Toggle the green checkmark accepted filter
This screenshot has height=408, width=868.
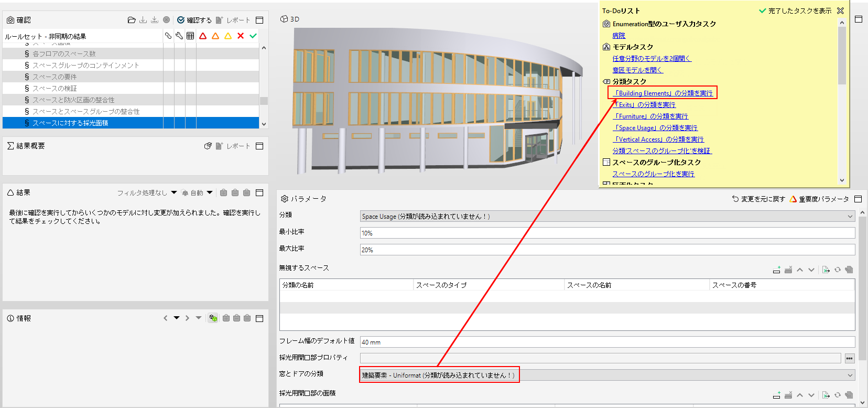coord(253,36)
